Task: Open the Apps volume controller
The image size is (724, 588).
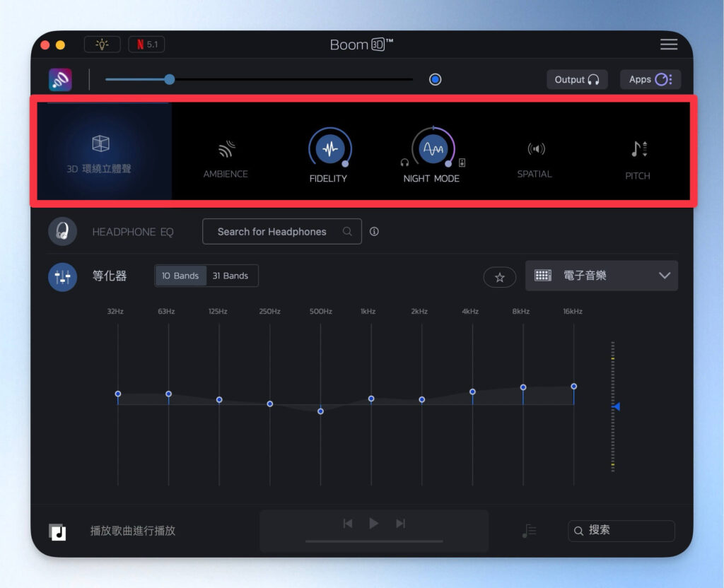Action: click(x=650, y=79)
